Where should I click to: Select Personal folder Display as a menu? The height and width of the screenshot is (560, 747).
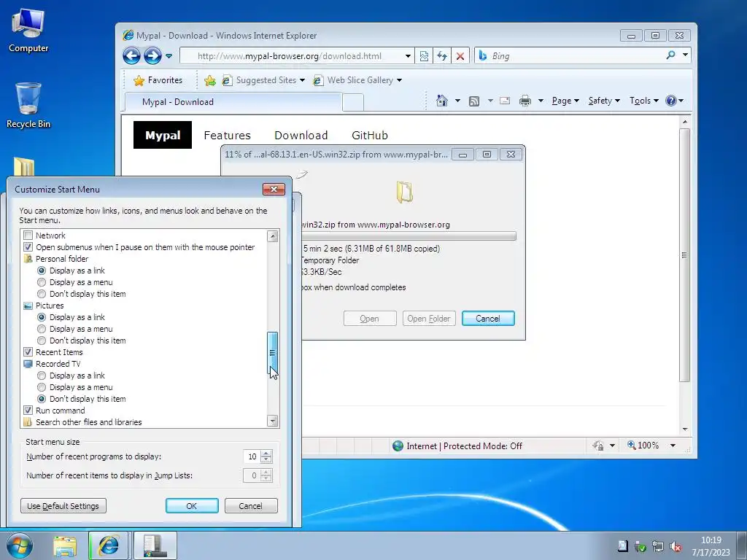(42, 282)
